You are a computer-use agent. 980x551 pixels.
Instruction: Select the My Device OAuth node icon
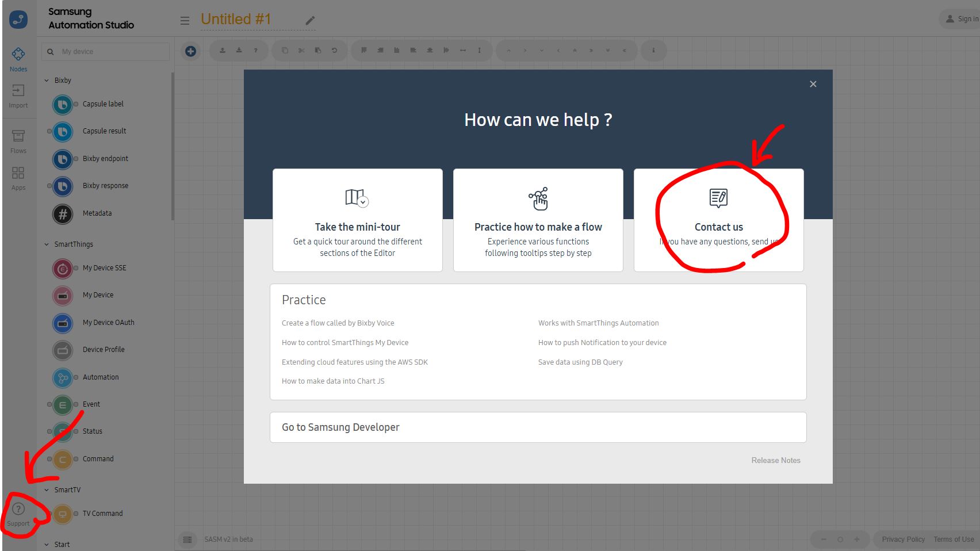click(63, 323)
